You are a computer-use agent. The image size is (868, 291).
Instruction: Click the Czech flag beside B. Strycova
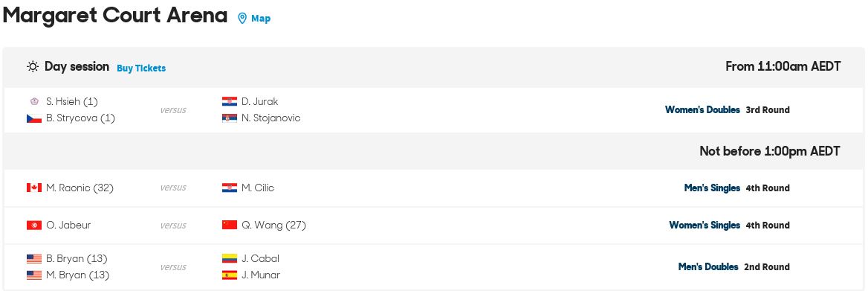(34, 118)
